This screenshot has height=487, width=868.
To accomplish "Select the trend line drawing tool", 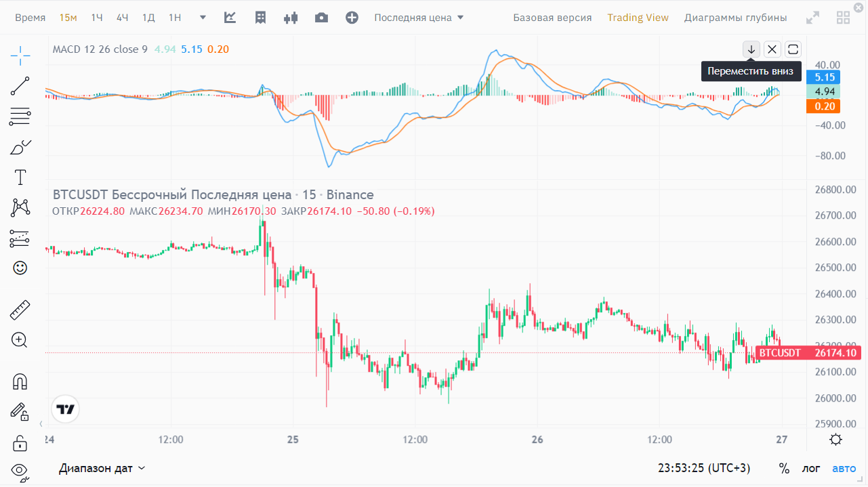I will click(20, 86).
